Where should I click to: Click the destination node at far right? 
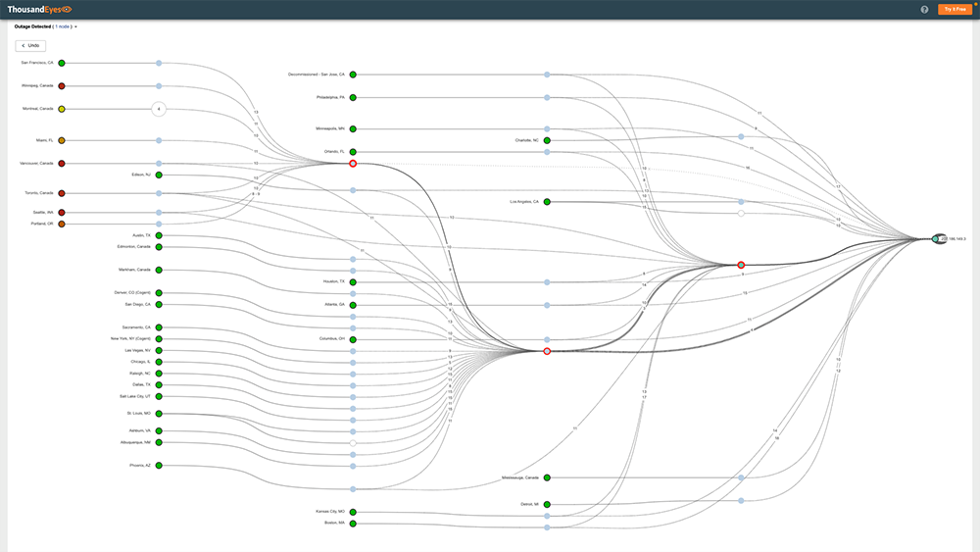point(936,238)
